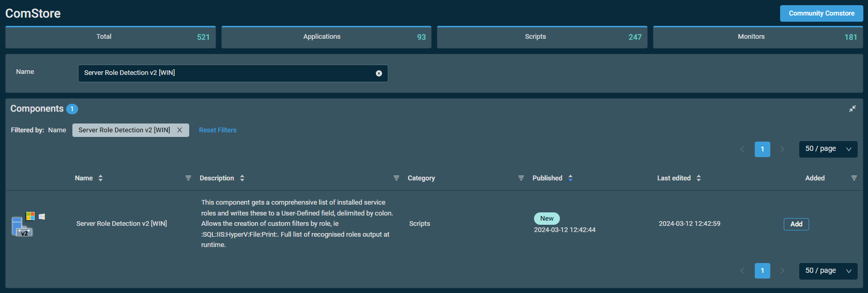Open the top 50 / page dropdown
Screen dimensions: 868x293
click(828, 149)
